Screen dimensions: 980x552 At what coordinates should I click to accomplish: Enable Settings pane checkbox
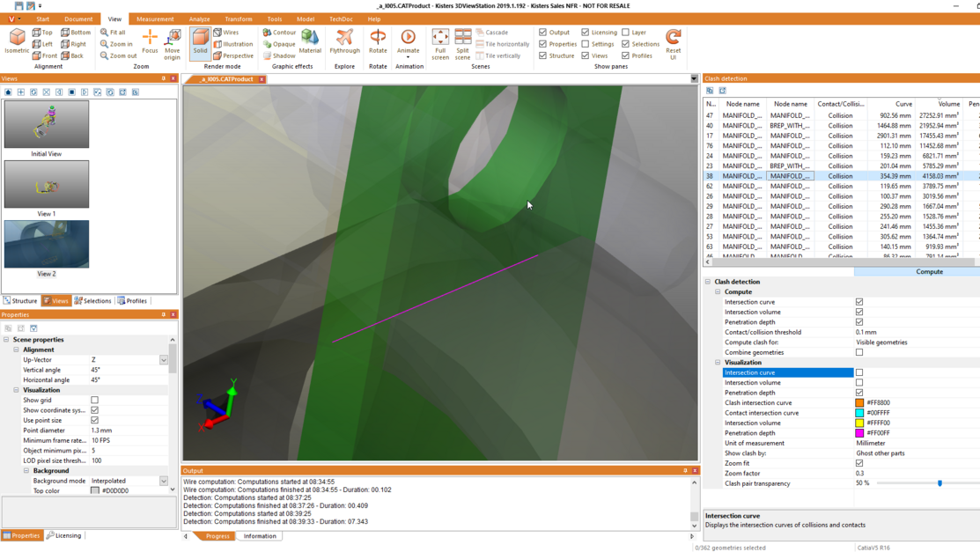585,44
